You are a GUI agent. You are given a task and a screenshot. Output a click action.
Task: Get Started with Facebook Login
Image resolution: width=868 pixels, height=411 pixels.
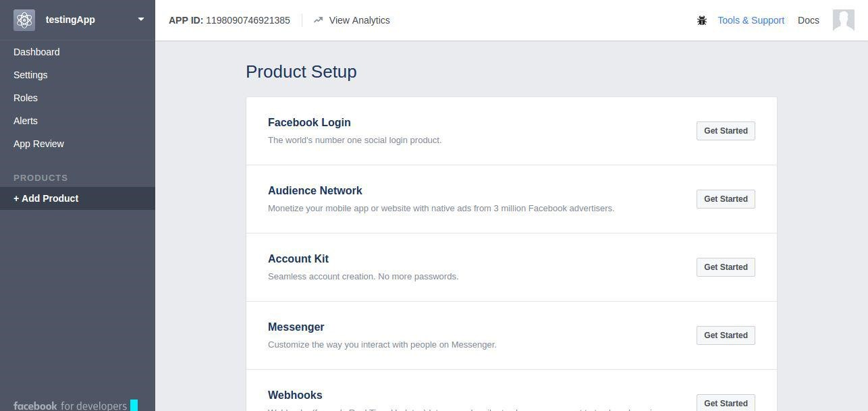tap(726, 131)
